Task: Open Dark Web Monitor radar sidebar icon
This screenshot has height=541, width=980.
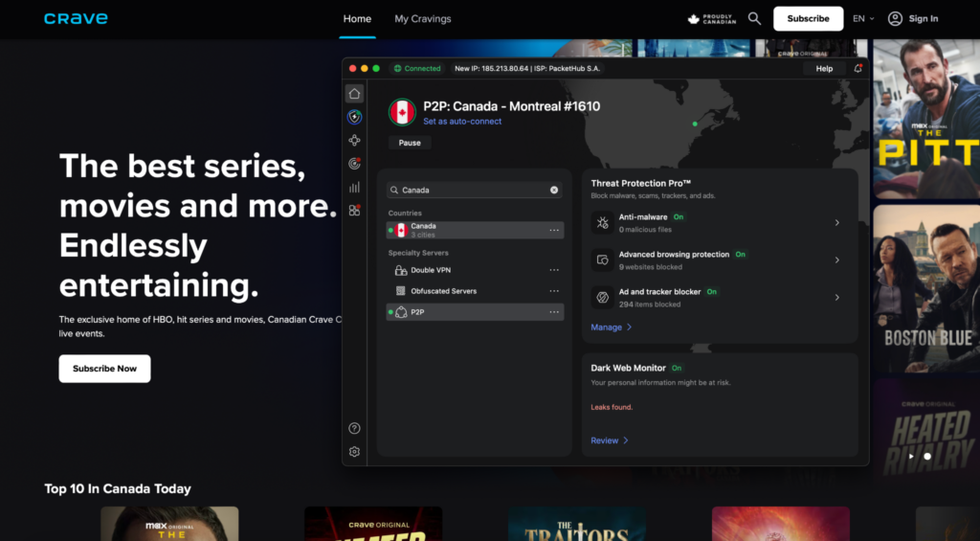Action: pyautogui.click(x=354, y=164)
